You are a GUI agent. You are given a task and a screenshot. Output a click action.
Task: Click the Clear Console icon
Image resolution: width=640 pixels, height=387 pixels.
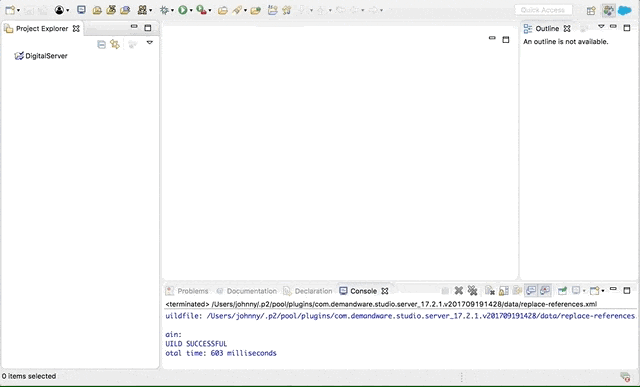pyautogui.click(x=490, y=291)
